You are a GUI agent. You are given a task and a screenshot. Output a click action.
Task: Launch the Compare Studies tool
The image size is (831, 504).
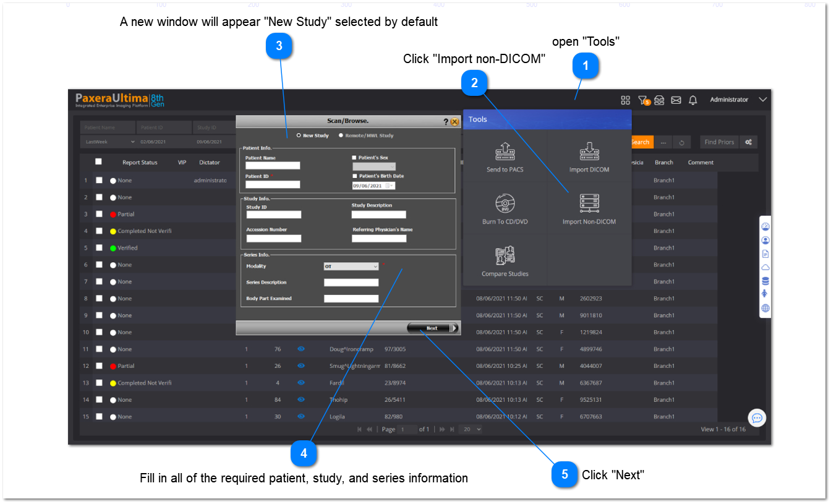coord(505,256)
